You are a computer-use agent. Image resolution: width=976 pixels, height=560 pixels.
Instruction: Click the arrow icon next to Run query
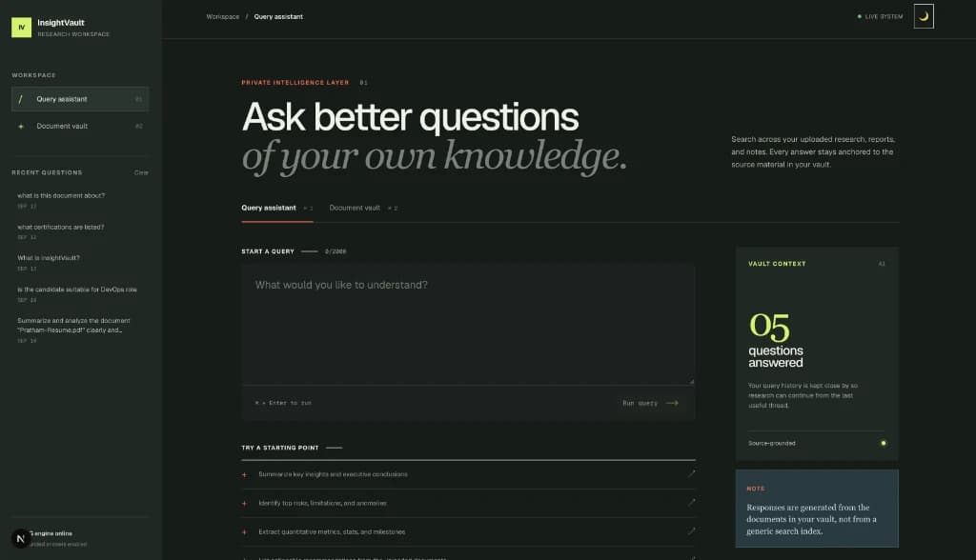click(x=672, y=403)
